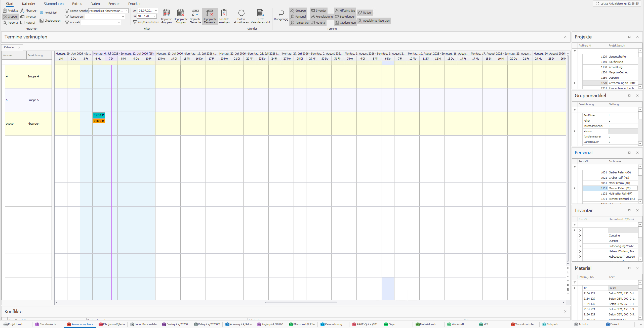Toggle Temporäre Termine

tap(299, 23)
